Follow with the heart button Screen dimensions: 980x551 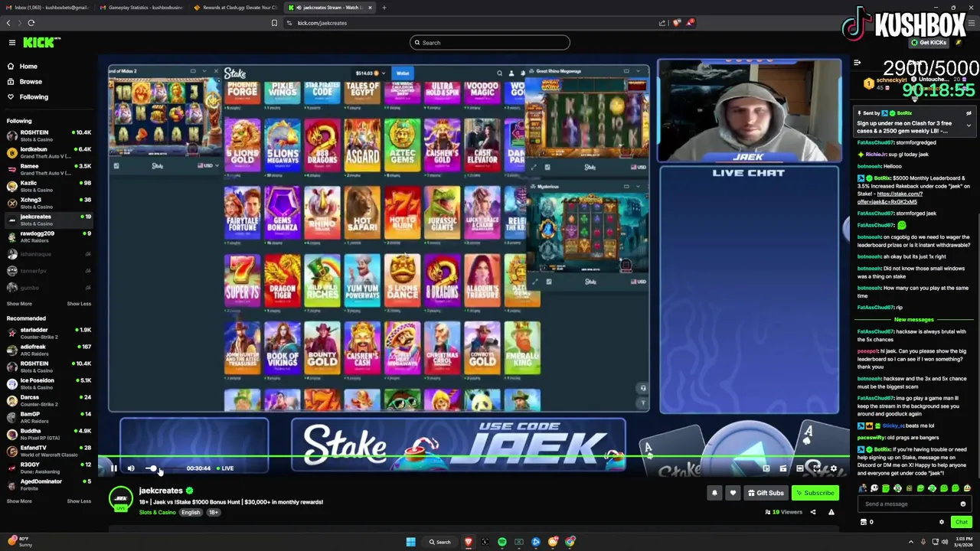(x=733, y=493)
